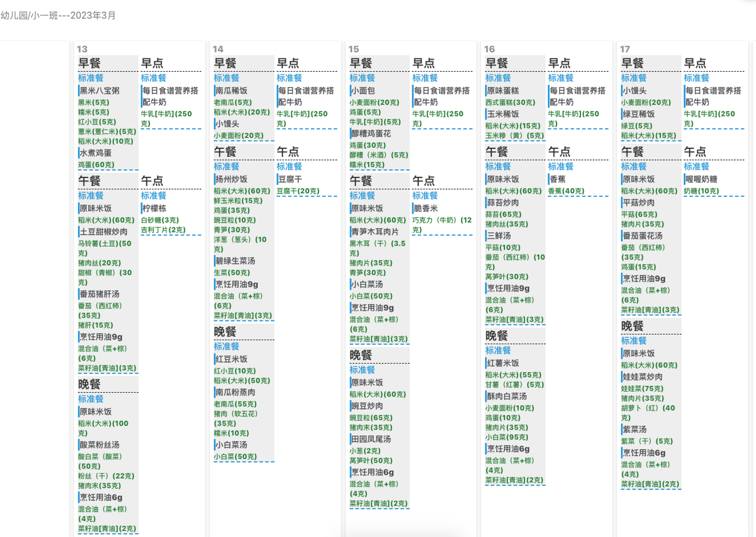
Task: Select the 酸菜粉丝汤 soup entry
Action: 99,445
